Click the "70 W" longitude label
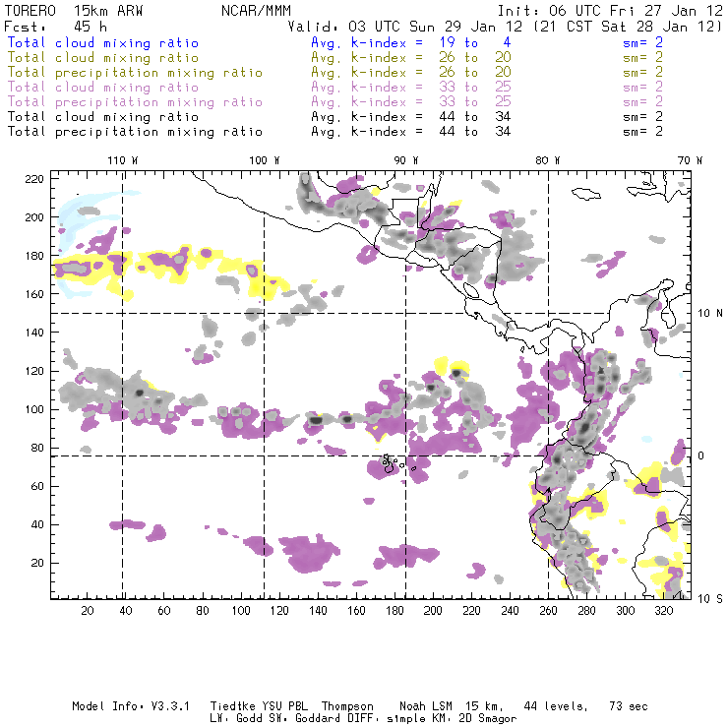Screen dimensions: 728x728 (690, 160)
